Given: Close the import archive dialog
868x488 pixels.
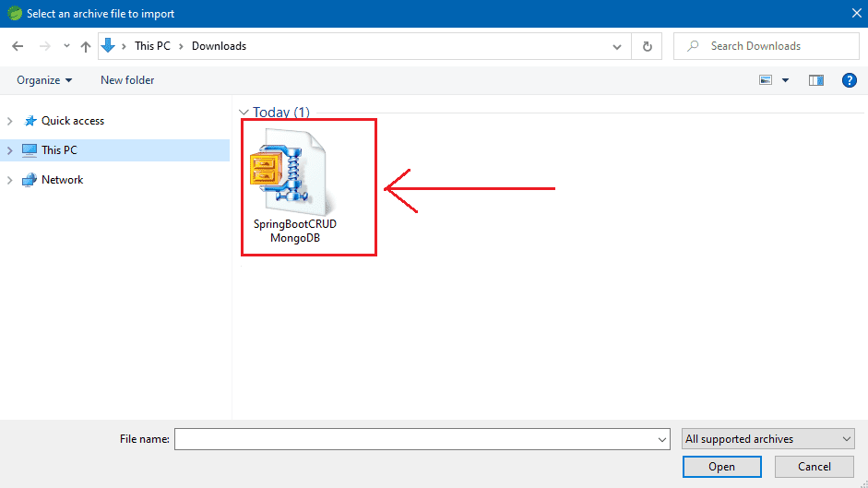Looking at the screenshot, I should (856, 13).
